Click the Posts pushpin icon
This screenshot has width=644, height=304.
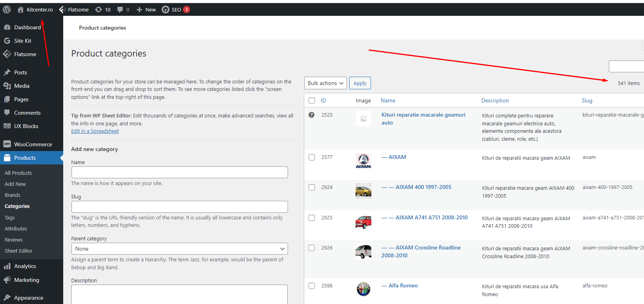pos(7,72)
